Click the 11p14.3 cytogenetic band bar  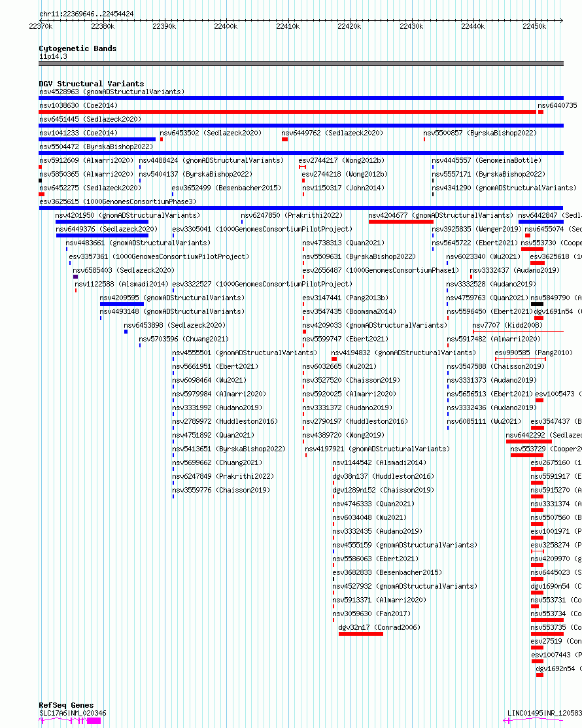click(301, 63)
